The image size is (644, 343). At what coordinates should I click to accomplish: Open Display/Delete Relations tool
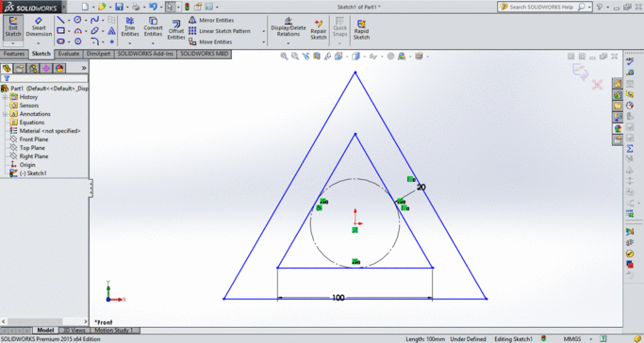pyautogui.click(x=289, y=26)
